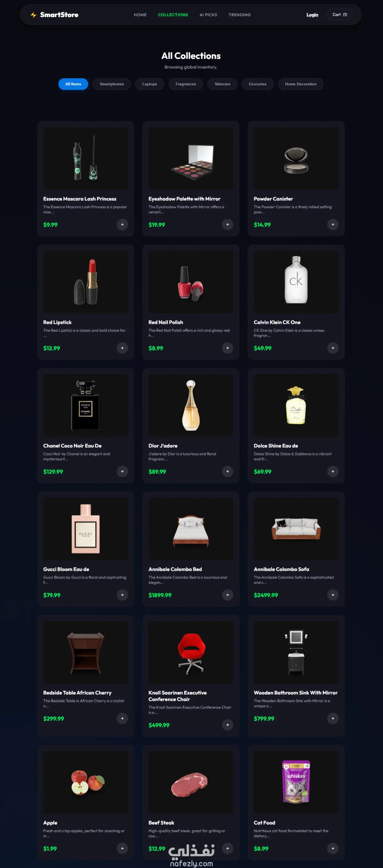
Task: Add Eyeshadow Palette with Mirror to cart
Action: 227,224
